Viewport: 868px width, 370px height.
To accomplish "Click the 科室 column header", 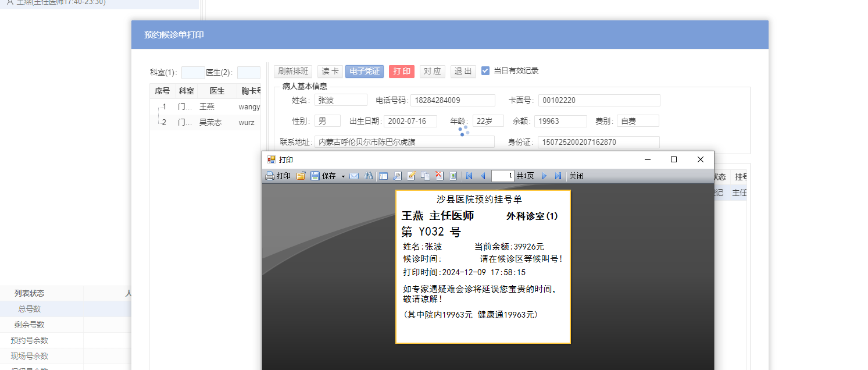I will coord(186,91).
